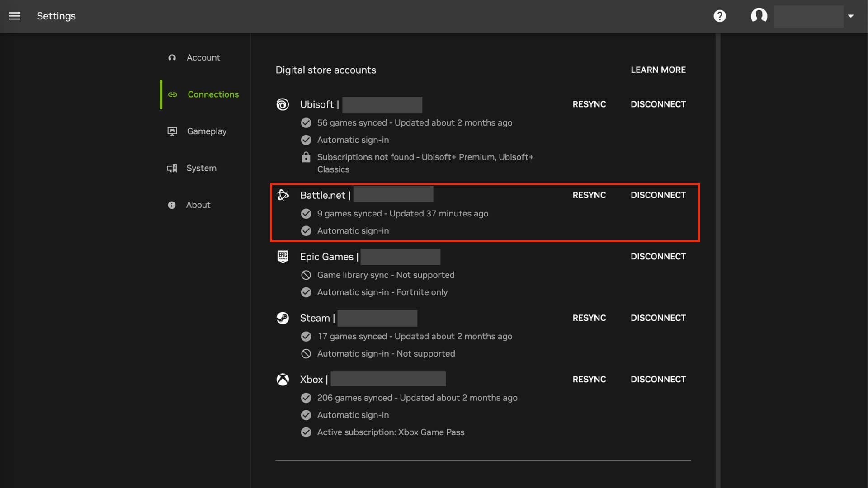
Task: Click the Ubisoft subscriptions lock icon
Action: 306,157
